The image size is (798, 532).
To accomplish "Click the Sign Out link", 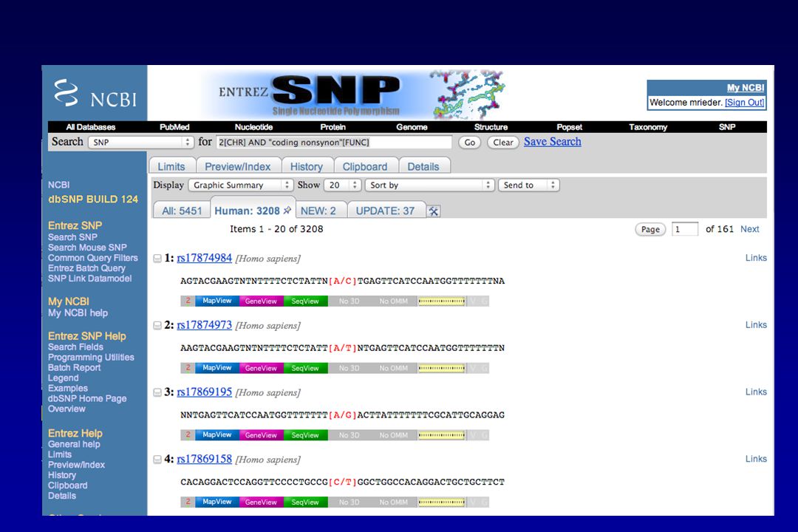I will coord(745,102).
